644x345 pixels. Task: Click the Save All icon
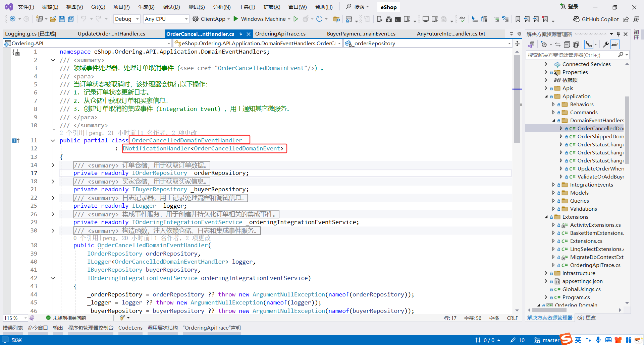[71, 19]
